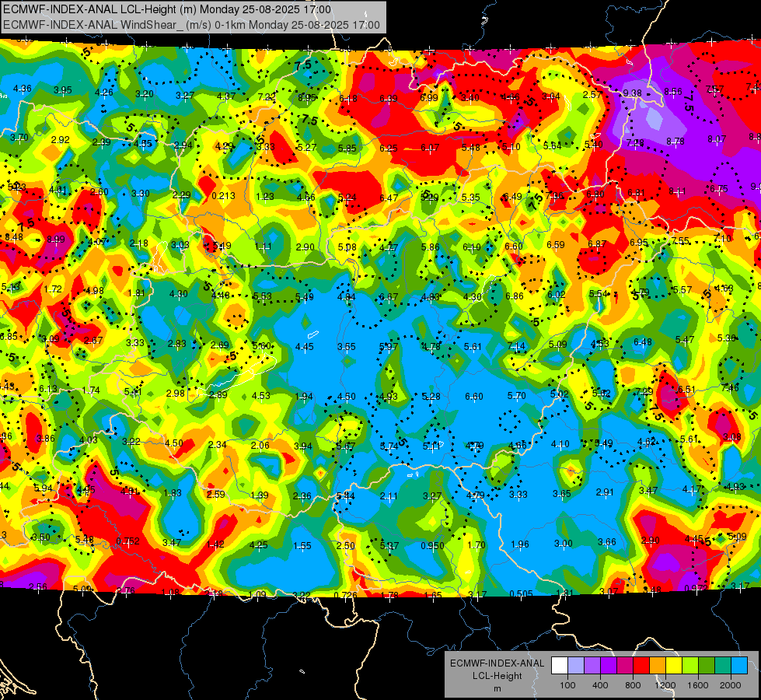The width and height of the screenshot is (761, 700).
Task: Select the 4.36 wind shear value
Action: 23,89
